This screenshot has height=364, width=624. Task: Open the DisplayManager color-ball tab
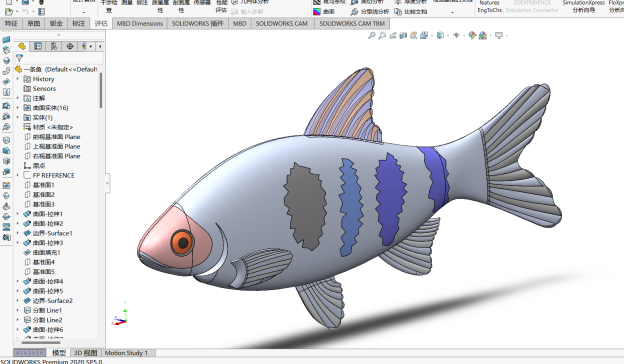point(83,47)
